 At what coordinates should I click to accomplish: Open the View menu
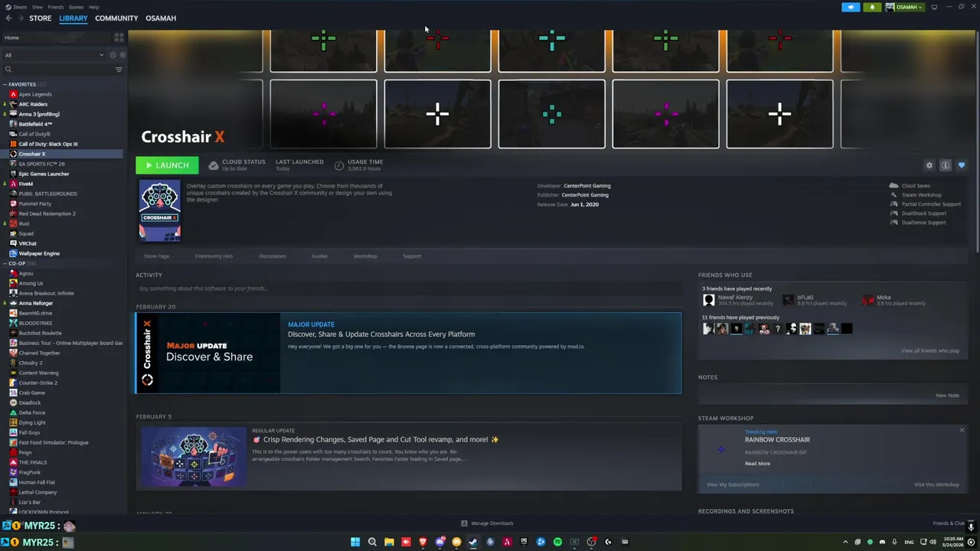click(x=37, y=7)
